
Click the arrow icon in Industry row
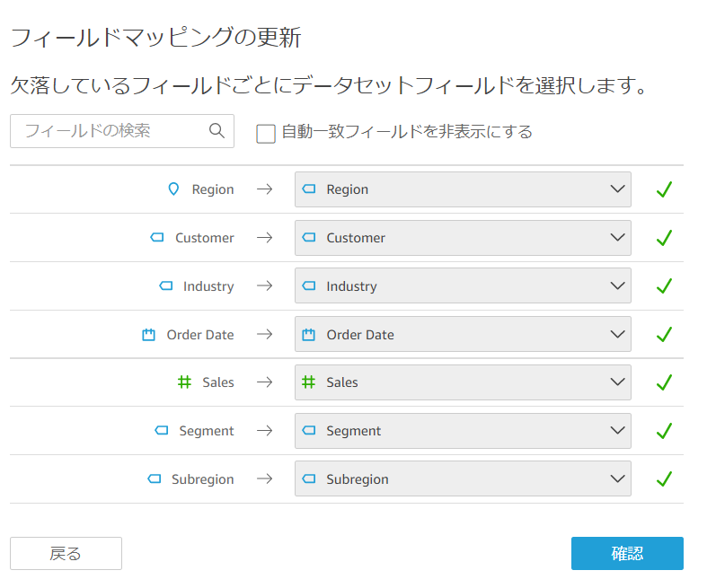pos(264,286)
